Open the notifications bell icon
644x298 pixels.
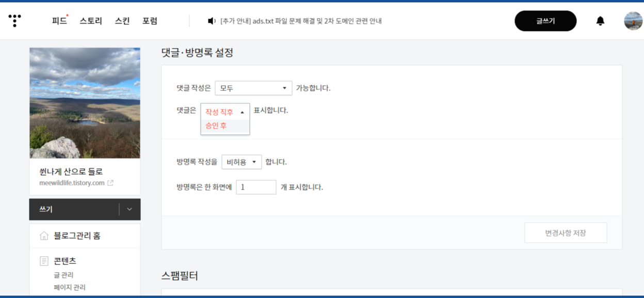coord(600,21)
